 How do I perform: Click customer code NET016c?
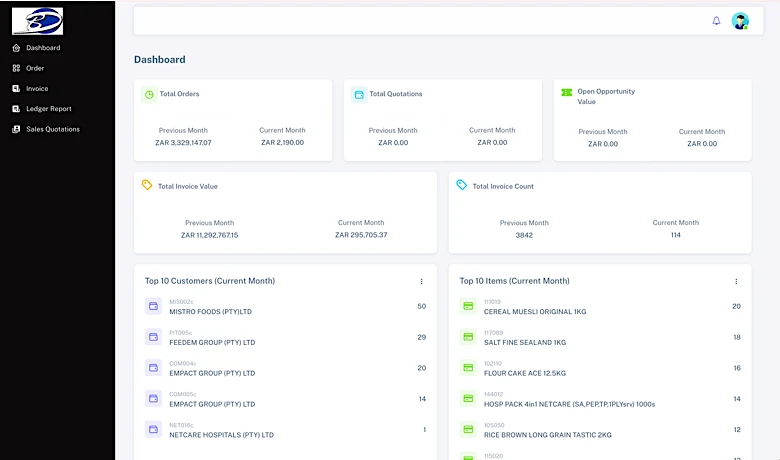pos(181,425)
